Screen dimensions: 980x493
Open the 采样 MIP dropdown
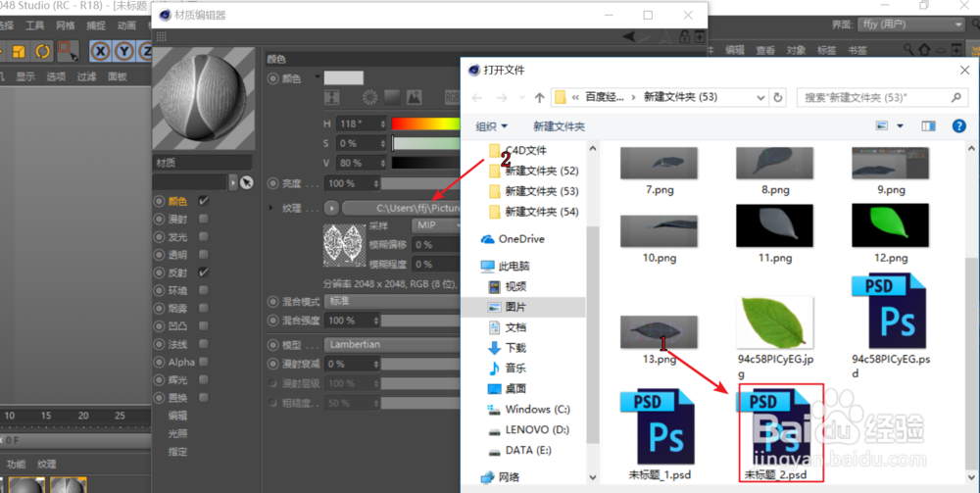point(436,225)
